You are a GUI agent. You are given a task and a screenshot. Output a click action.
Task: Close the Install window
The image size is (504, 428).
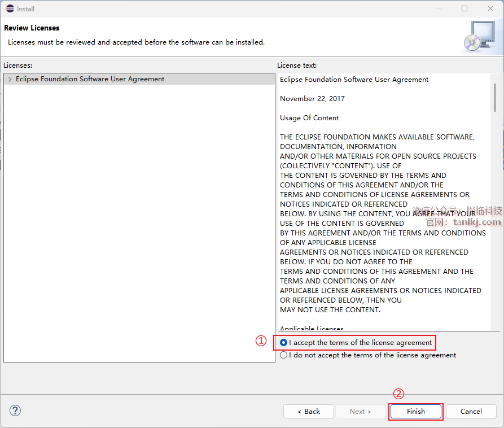pos(490,8)
